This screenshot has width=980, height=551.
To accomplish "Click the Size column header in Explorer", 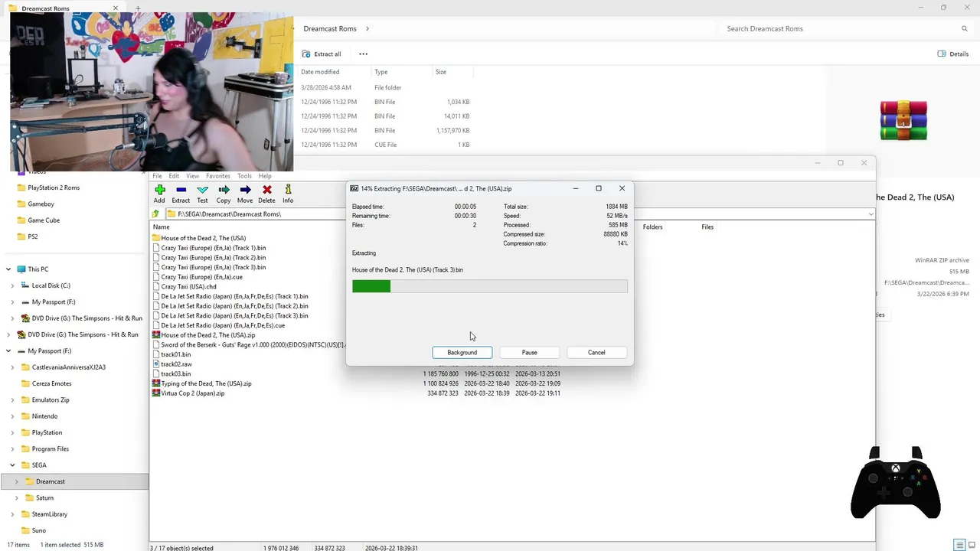I will [441, 72].
